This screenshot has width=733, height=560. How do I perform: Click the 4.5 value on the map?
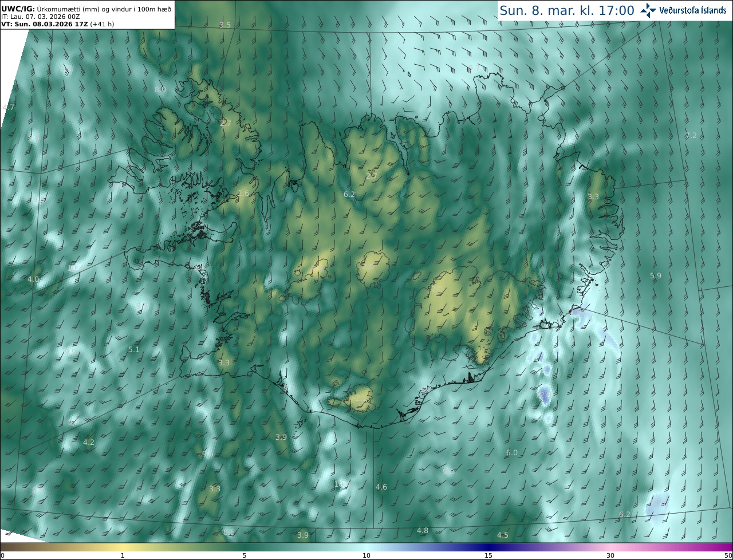pyautogui.click(x=503, y=535)
